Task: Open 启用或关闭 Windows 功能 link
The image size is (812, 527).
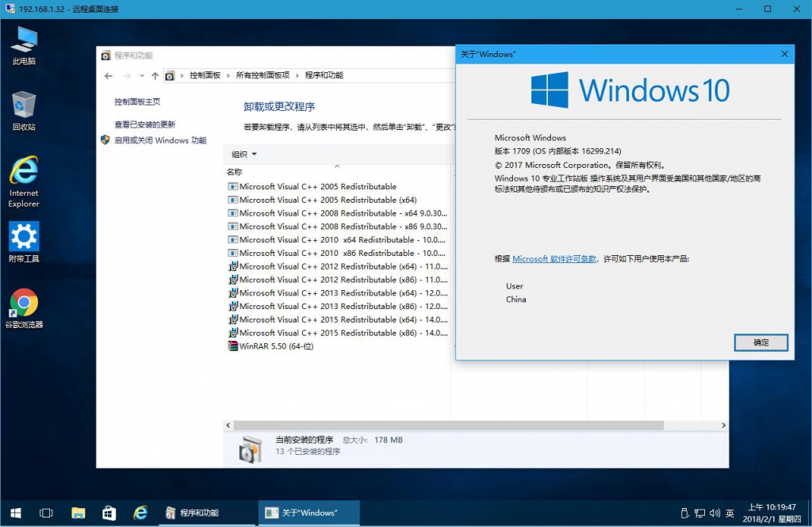Action: pos(160,140)
